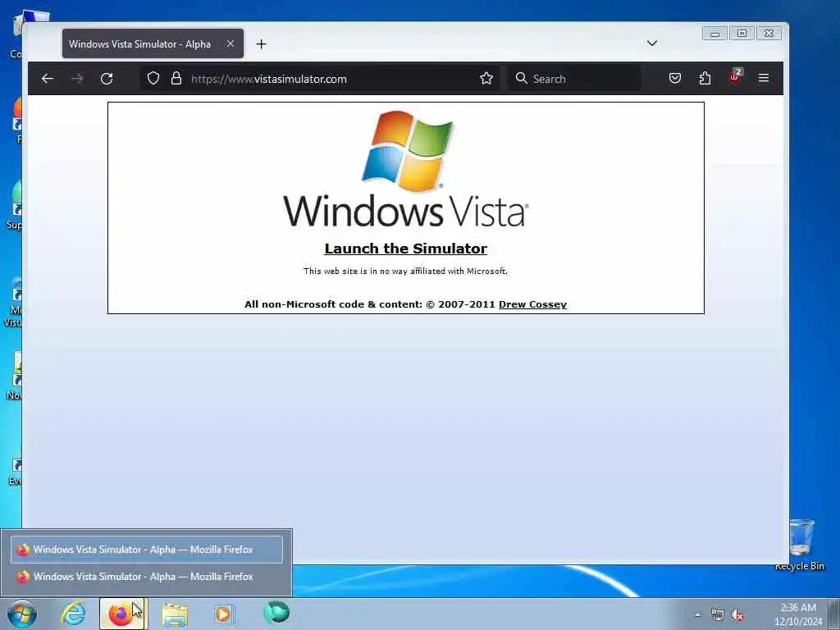This screenshot has height=630, width=840.
Task: Click the Firefox taskbar button
Action: [x=123, y=614]
